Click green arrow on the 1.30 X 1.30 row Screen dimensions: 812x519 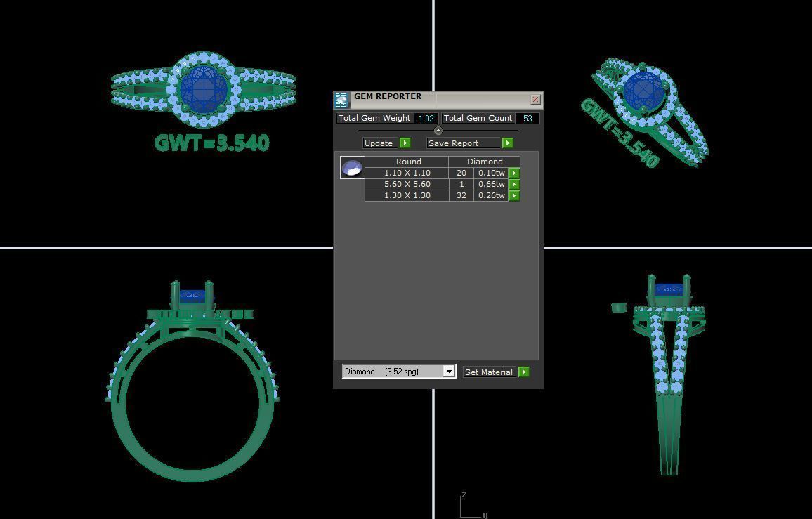point(513,196)
